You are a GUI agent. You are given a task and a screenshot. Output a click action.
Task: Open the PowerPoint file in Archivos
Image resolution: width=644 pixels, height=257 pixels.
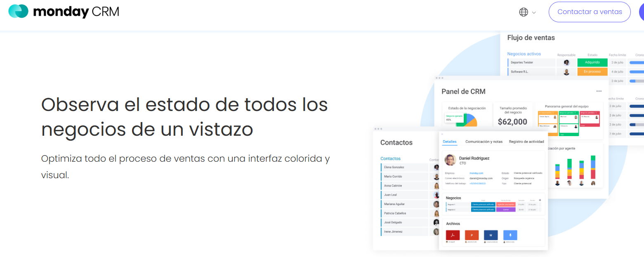point(472,235)
